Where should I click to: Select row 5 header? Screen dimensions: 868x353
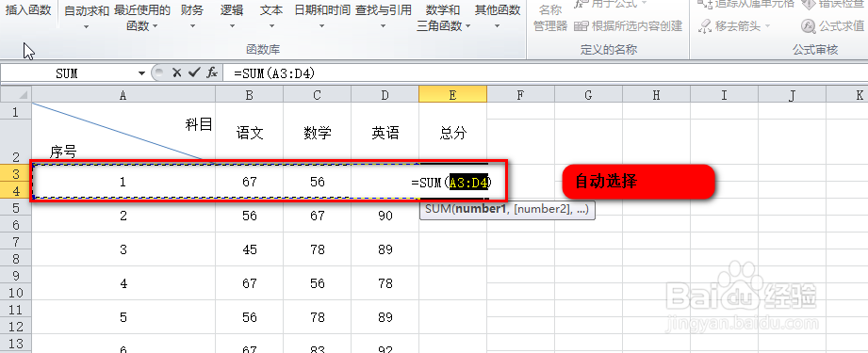pyautogui.click(x=16, y=207)
